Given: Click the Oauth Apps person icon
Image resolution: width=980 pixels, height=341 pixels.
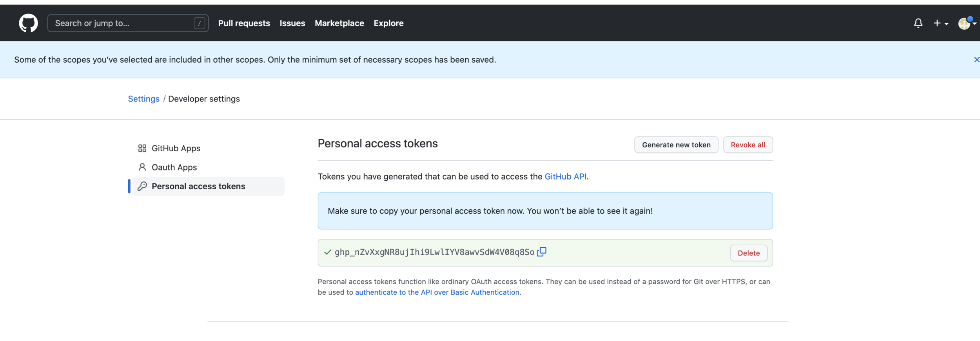Looking at the screenshot, I should [x=142, y=167].
